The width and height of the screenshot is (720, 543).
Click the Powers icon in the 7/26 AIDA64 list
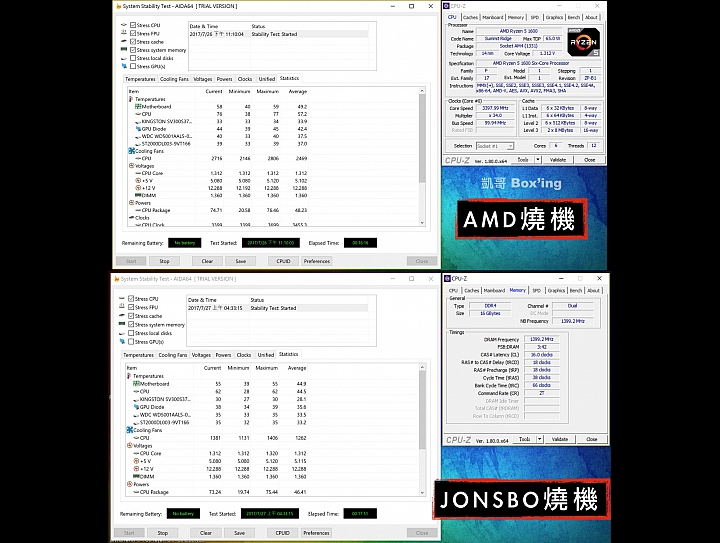[x=132, y=202]
